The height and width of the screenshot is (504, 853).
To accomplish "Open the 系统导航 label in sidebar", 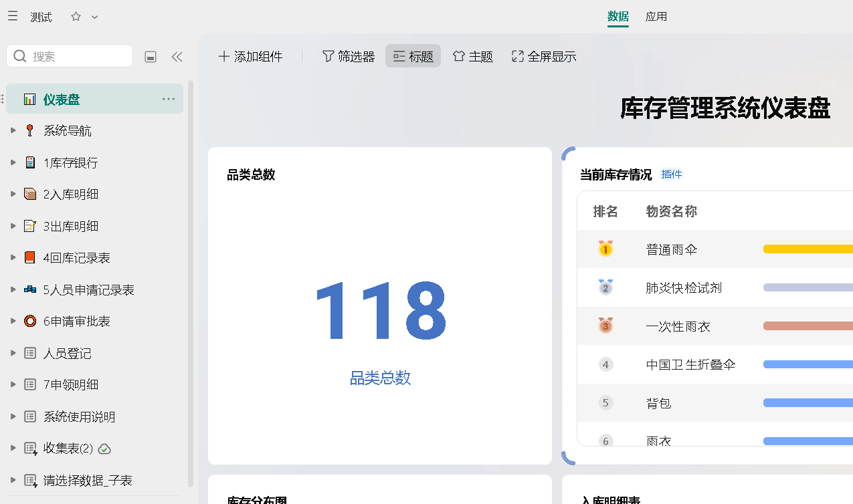I will point(68,131).
